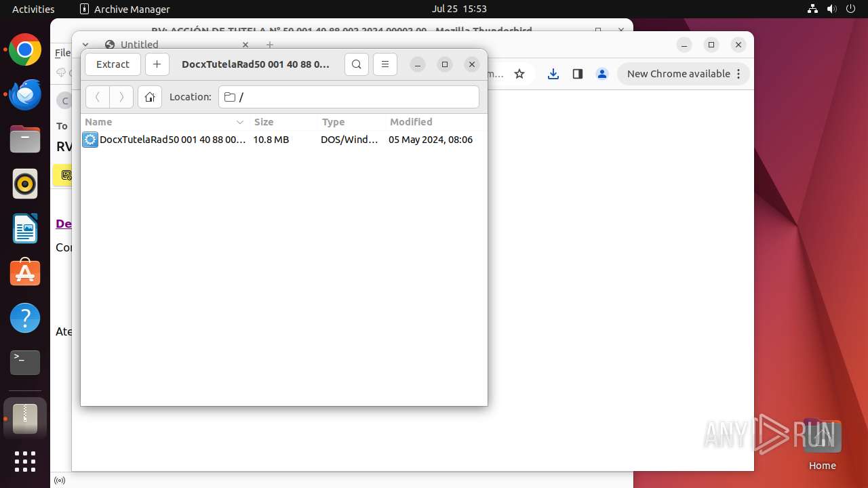Minimize the Chrome window
This screenshot has width=868, height=488.
coord(684,45)
